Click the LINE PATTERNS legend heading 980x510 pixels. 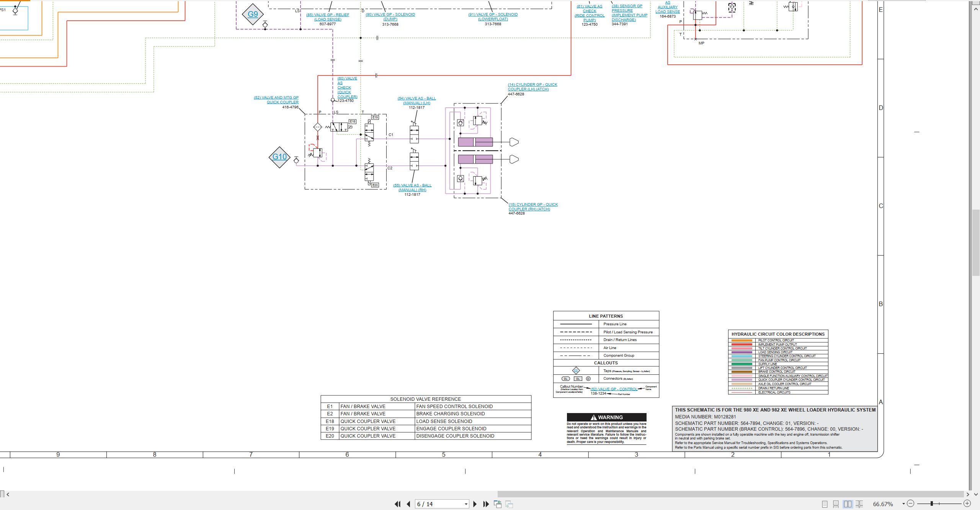tap(606, 316)
